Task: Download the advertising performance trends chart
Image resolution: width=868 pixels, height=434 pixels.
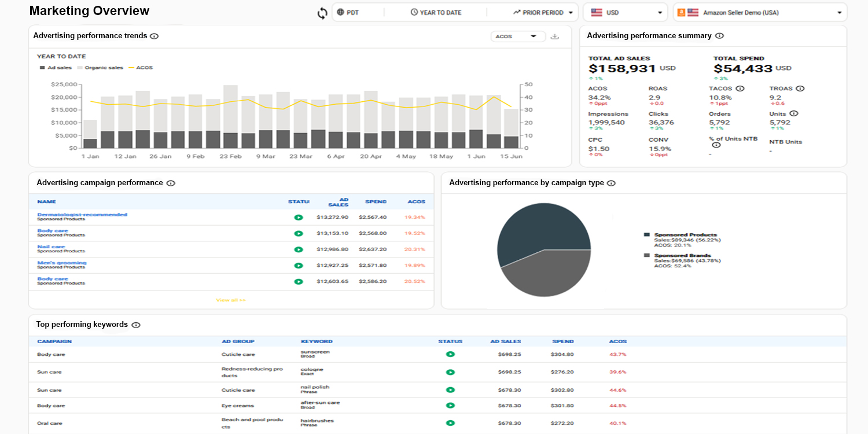Action: click(554, 36)
